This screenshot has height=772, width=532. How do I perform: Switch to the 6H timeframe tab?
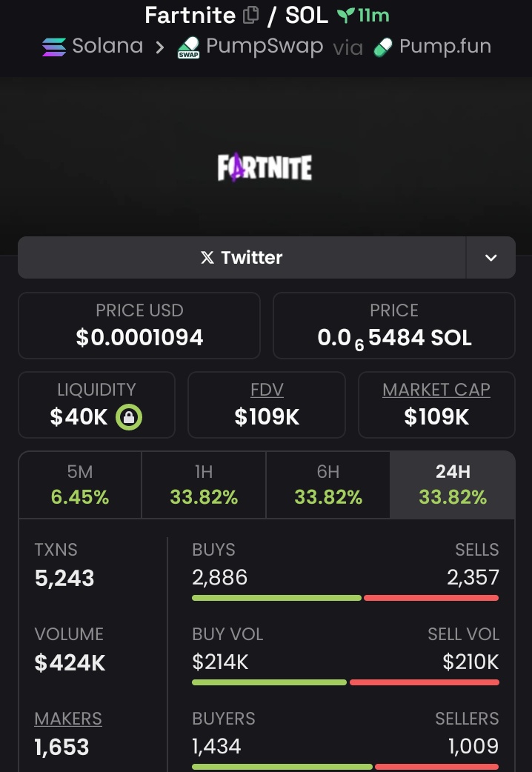(x=327, y=485)
